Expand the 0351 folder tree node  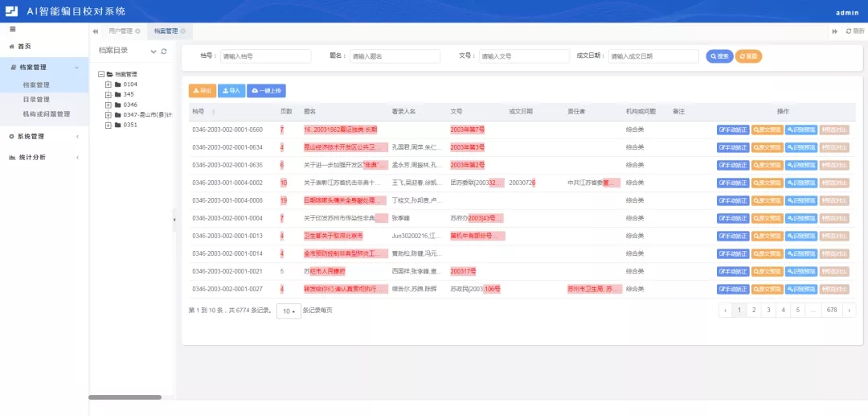pos(108,125)
